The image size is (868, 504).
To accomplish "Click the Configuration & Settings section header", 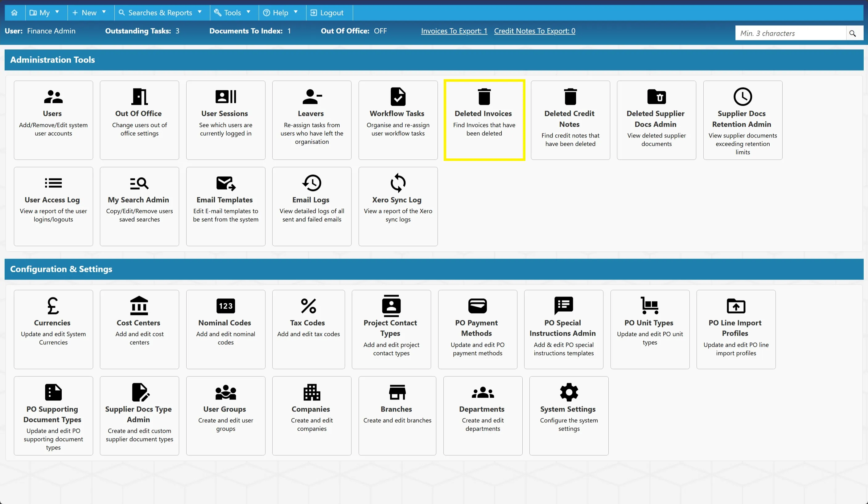I will tap(434, 269).
